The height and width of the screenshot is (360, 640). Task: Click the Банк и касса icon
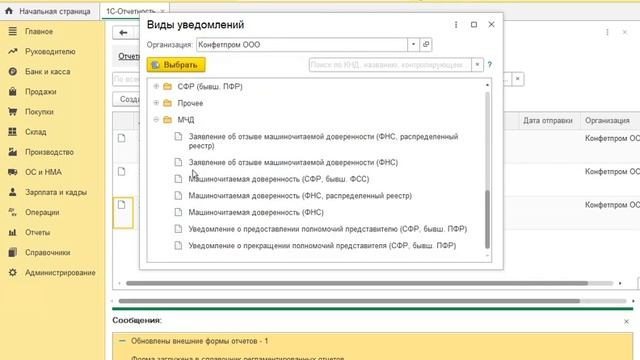[x=13, y=71]
